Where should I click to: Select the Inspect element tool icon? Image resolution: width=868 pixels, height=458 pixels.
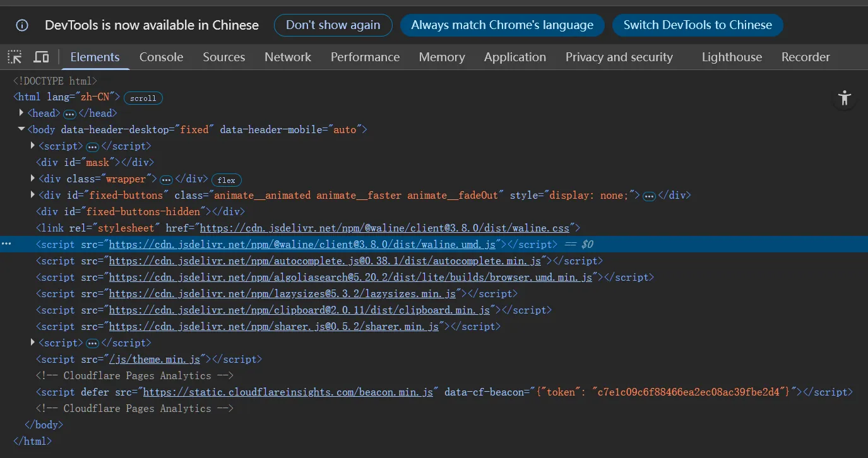[14, 57]
